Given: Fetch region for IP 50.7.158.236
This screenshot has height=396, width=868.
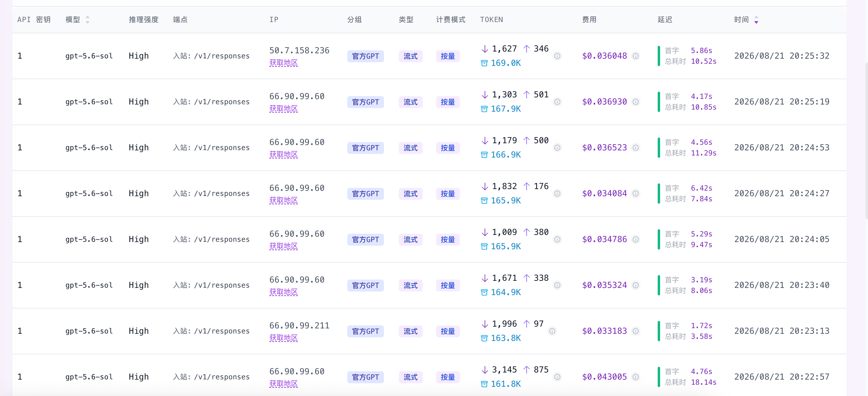Looking at the screenshot, I should pos(283,63).
